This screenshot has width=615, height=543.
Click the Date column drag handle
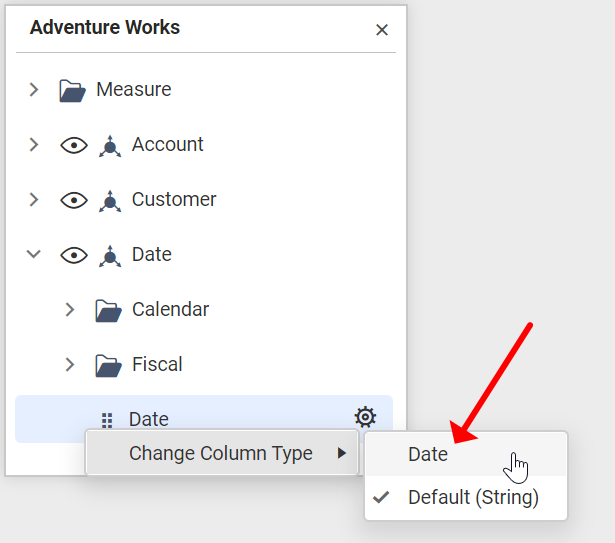click(107, 420)
